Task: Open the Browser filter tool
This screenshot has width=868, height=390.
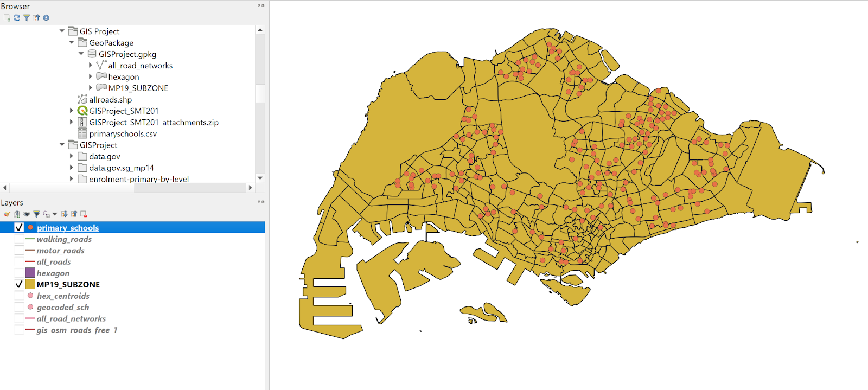Action: pyautogui.click(x=27, y=18)
